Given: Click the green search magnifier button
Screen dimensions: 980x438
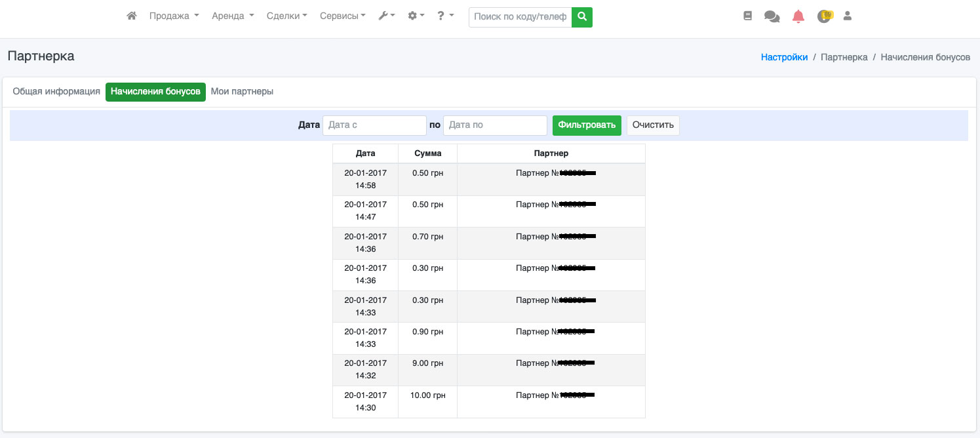Looking at the screenshot, I should 581,17.
